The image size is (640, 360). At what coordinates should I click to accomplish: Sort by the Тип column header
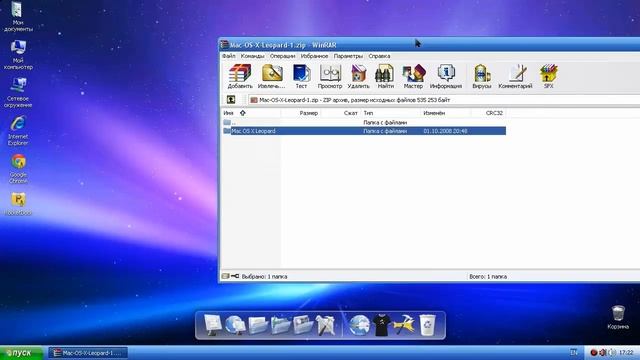click(391, 113)
